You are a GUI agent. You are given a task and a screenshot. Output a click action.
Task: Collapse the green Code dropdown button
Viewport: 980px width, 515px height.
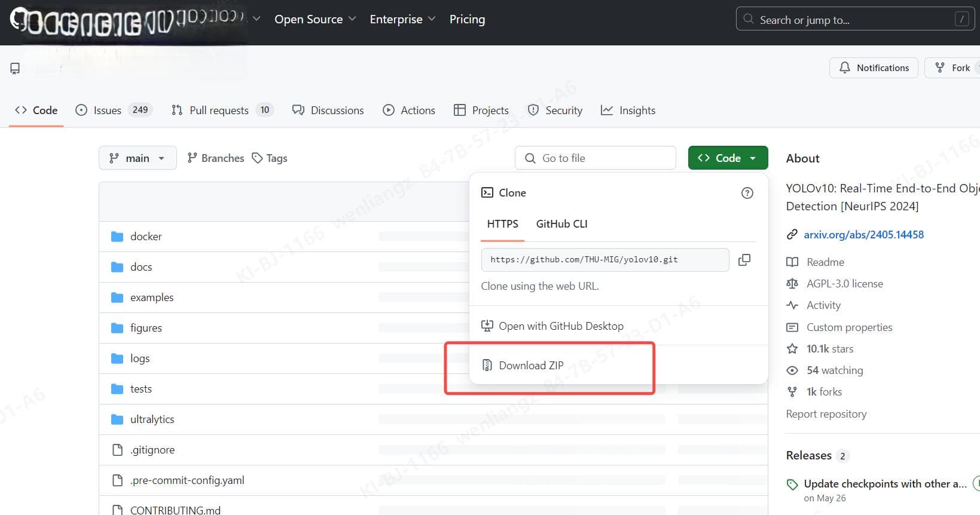[728, 158]
